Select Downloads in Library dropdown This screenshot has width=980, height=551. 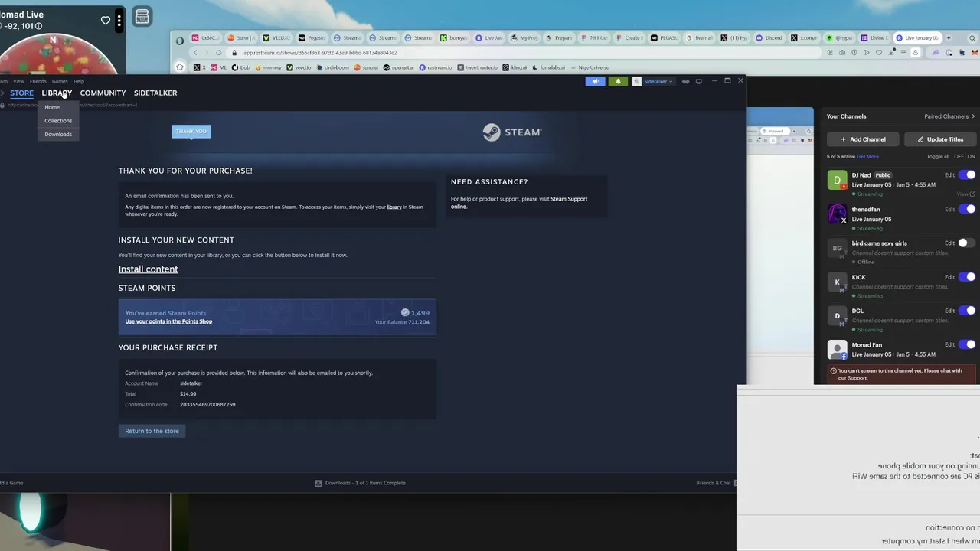(58, 135)
